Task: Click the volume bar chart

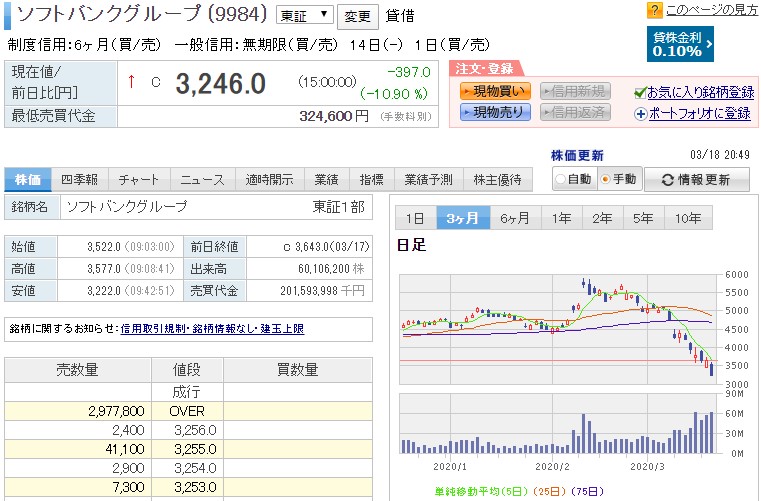Action: [x=558, y=423]
